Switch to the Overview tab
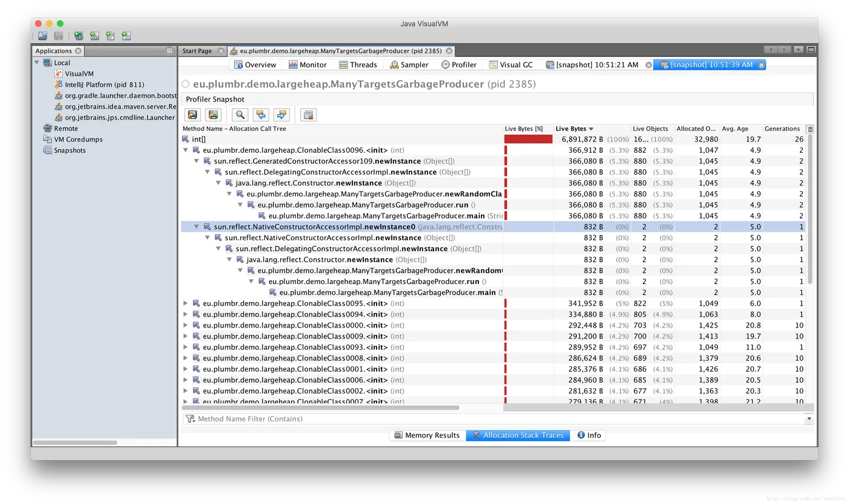 pyautogui.click(x=255, y=65)
